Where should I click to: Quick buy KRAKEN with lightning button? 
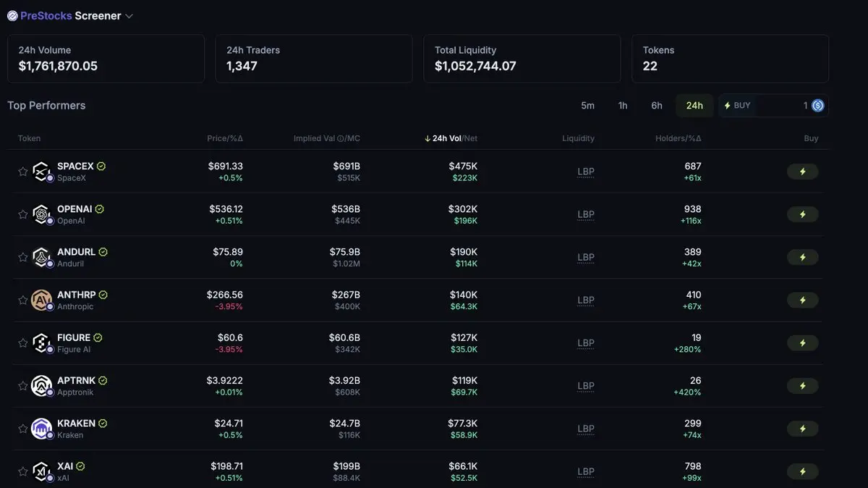(x=802, y=428)
